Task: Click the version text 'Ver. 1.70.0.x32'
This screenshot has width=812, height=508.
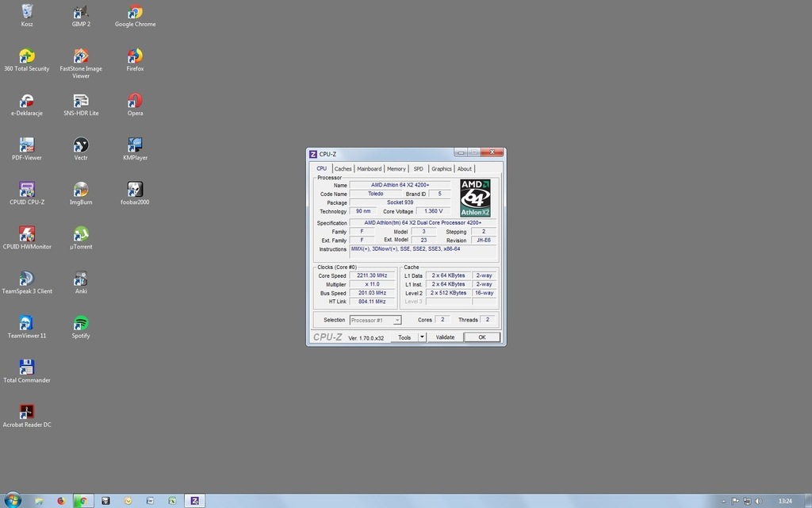Action: point(366,338)
